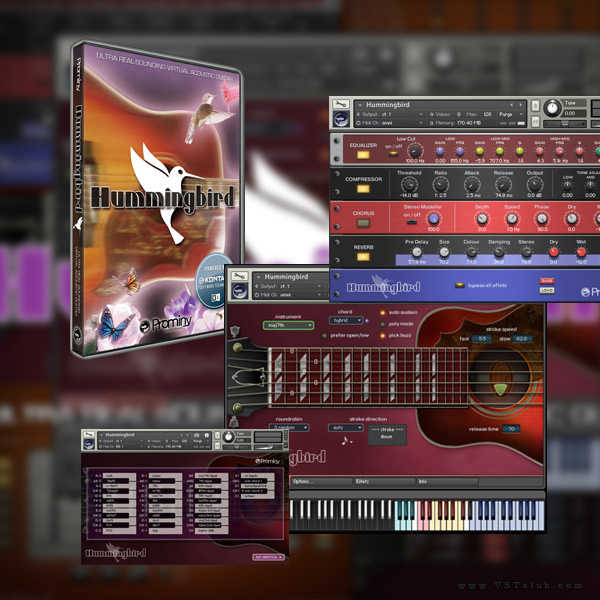Open the Output dropdown in effects panel header
Viewport: 600px width, 600px height.
389,114
